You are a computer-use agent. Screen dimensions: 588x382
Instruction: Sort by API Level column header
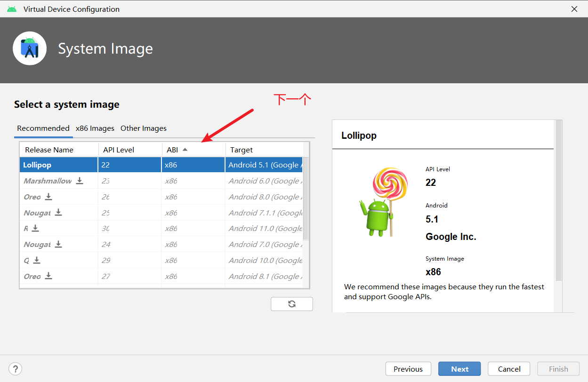click(130, 150)
